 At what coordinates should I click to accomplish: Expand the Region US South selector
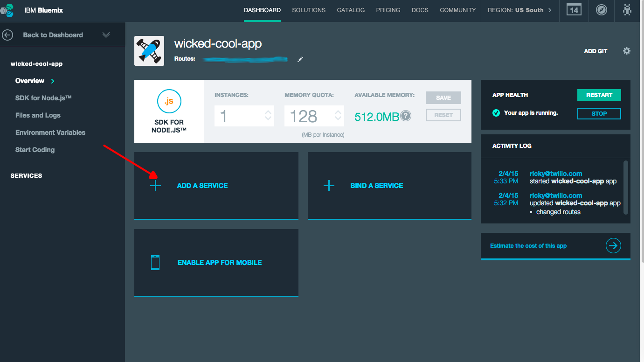click(x=519, y=10)
